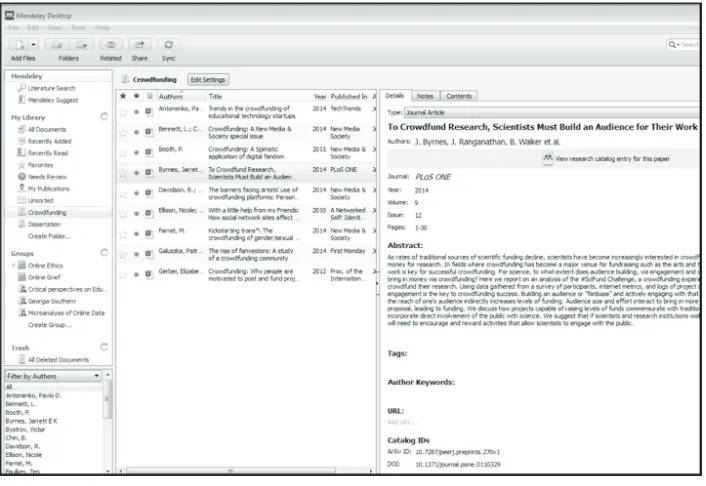Open PDF icon for Davidson row
The height and width of the screenshot is (486, 706).
[x=149, y=193]
